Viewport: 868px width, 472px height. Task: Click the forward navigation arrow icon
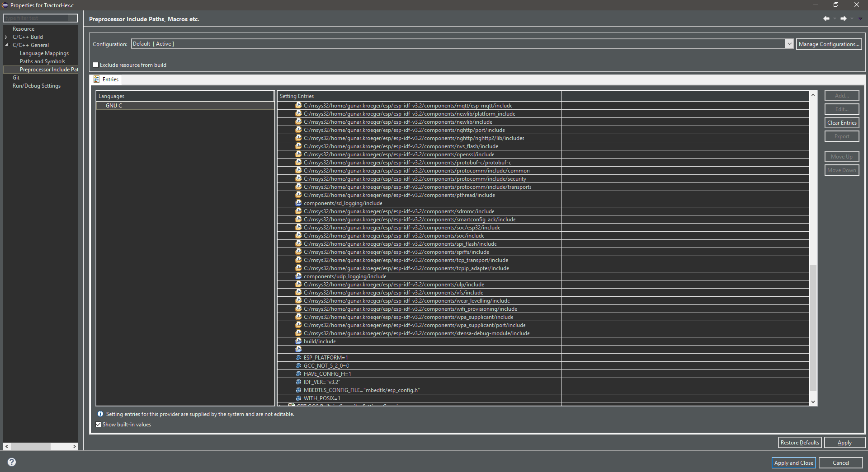tap(844, 19)
